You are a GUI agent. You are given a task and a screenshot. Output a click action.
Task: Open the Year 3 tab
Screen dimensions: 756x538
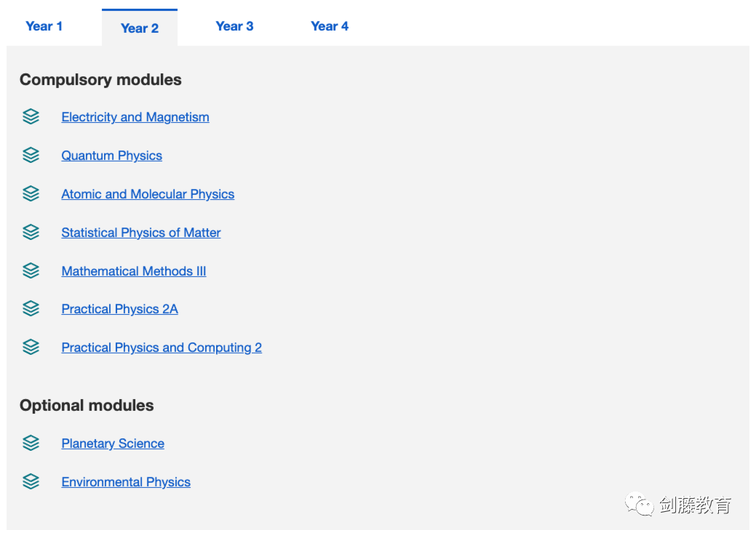tap(234, 26)
